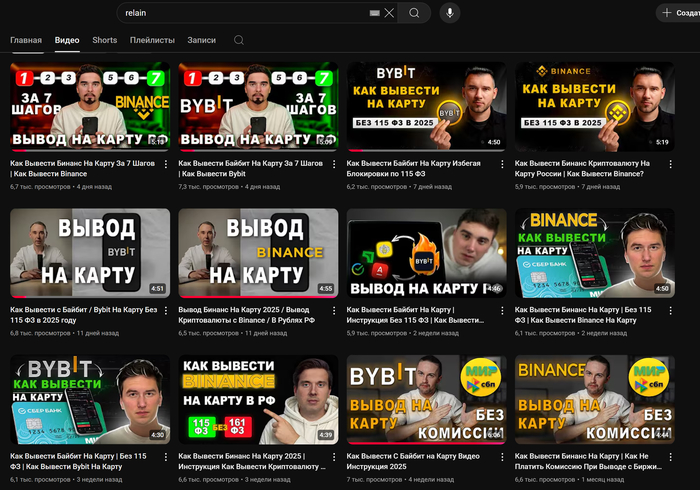
Task: Open the 4:51 Bybit 'Вывод на карту' thumbnail
Action: point(90,253)
